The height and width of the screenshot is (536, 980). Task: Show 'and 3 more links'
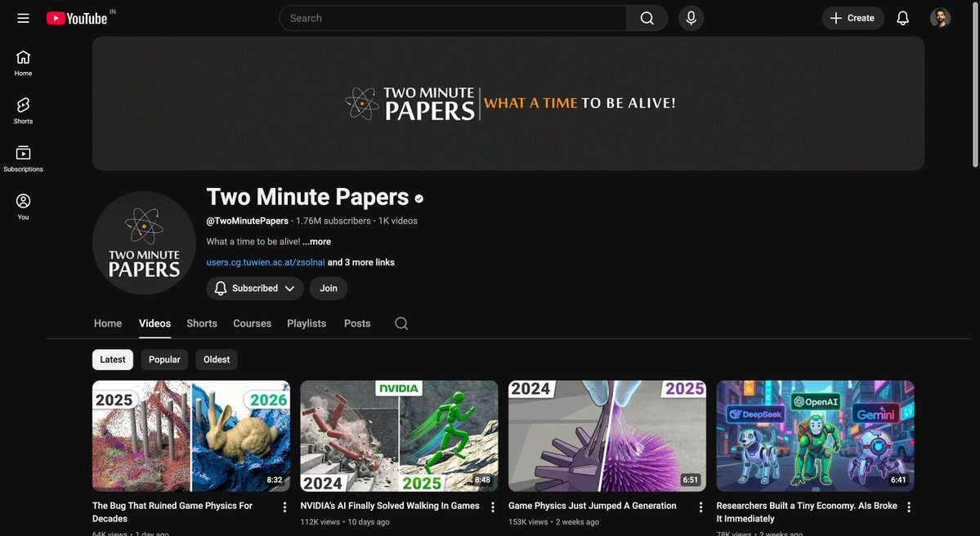pos(360,262)
